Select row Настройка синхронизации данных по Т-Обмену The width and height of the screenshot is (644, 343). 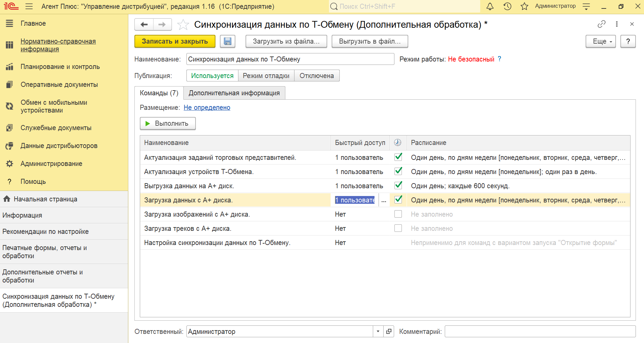coord(385,243)
